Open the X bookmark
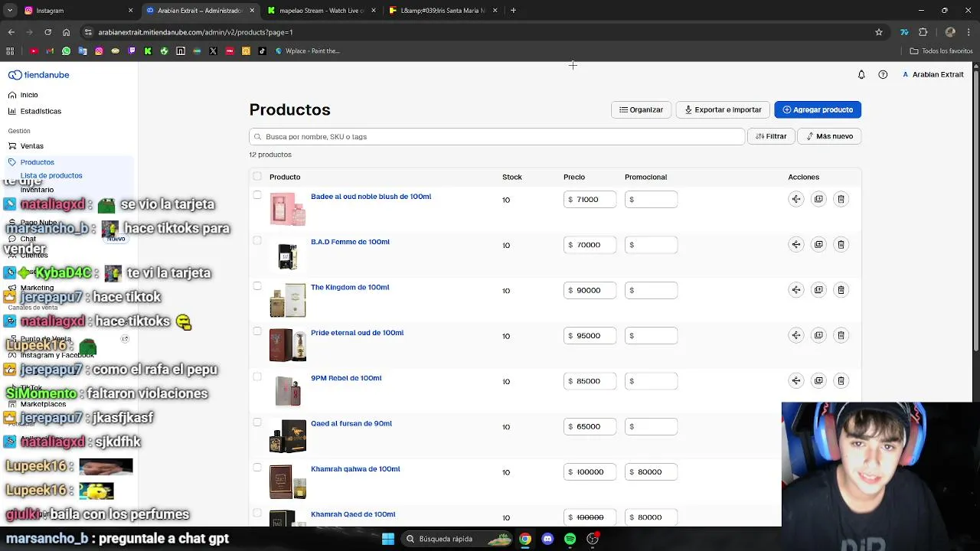Screen dimensions: 980x551 pos(213,51)
